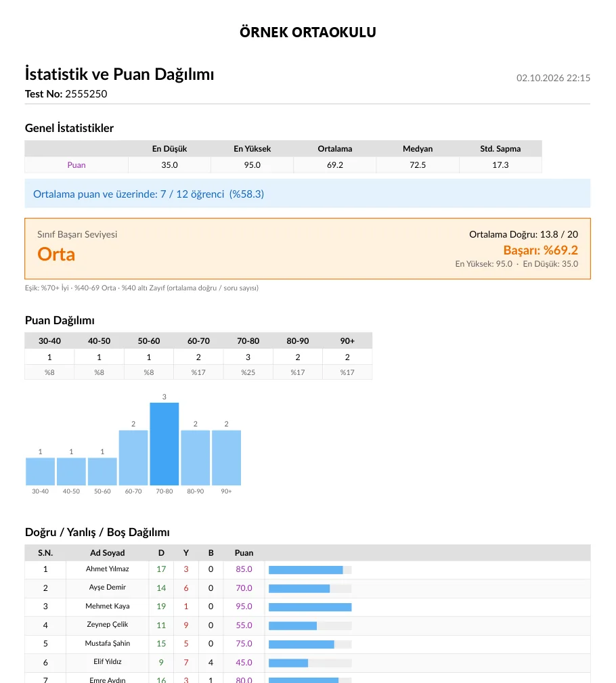This screenshot has width=616, height=683.
Task: Click Mehmet Kaya's score 95.0
Action: pos(244,607)
